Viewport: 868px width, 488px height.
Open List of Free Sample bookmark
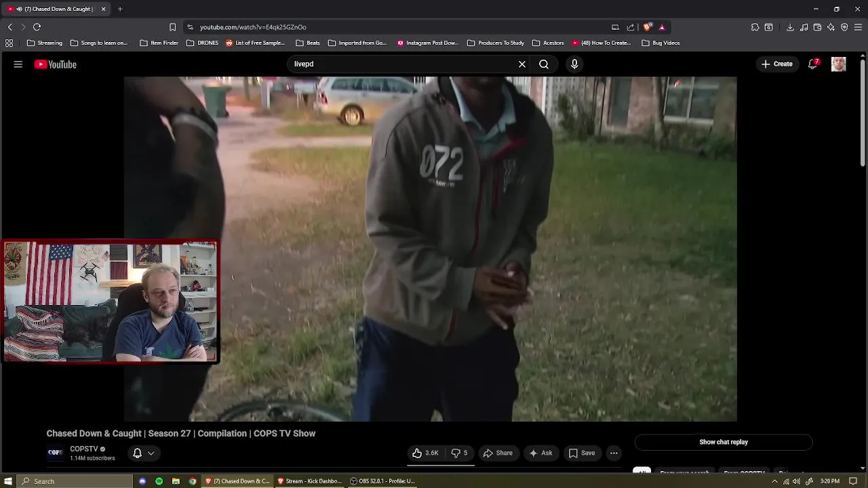pos(255,43)
